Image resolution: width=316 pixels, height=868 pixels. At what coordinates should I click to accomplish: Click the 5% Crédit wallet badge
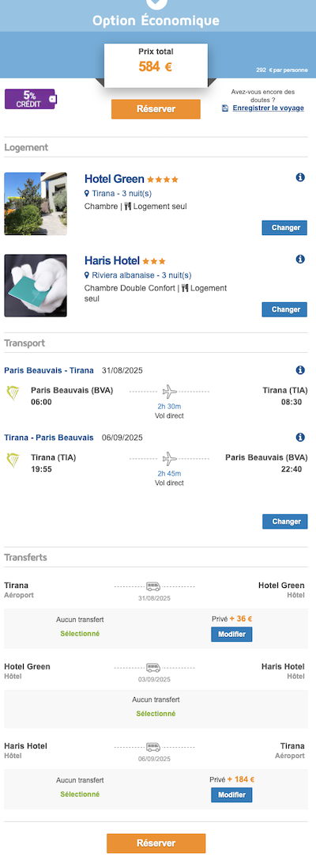click(x=30, y=99)
